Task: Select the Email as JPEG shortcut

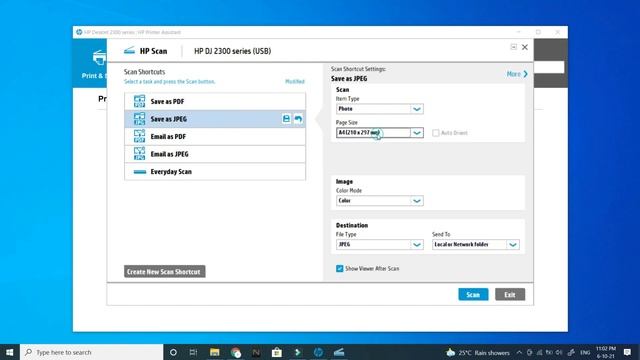Action: 215,154
